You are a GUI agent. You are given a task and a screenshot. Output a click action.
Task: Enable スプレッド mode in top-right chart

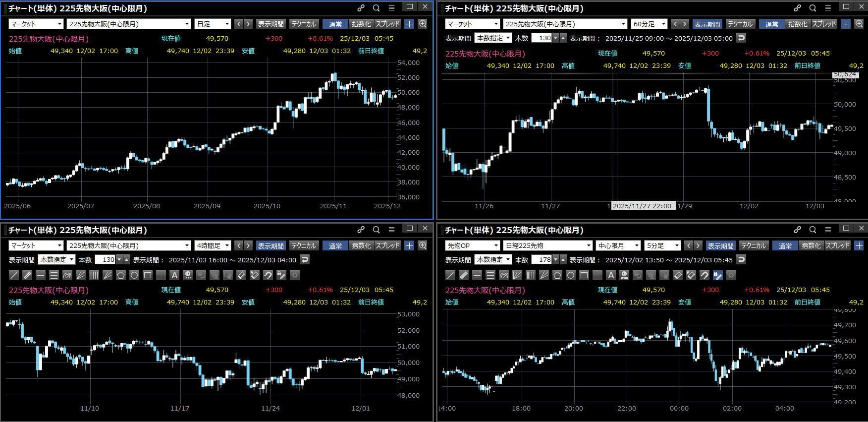(x=824, y=24)
